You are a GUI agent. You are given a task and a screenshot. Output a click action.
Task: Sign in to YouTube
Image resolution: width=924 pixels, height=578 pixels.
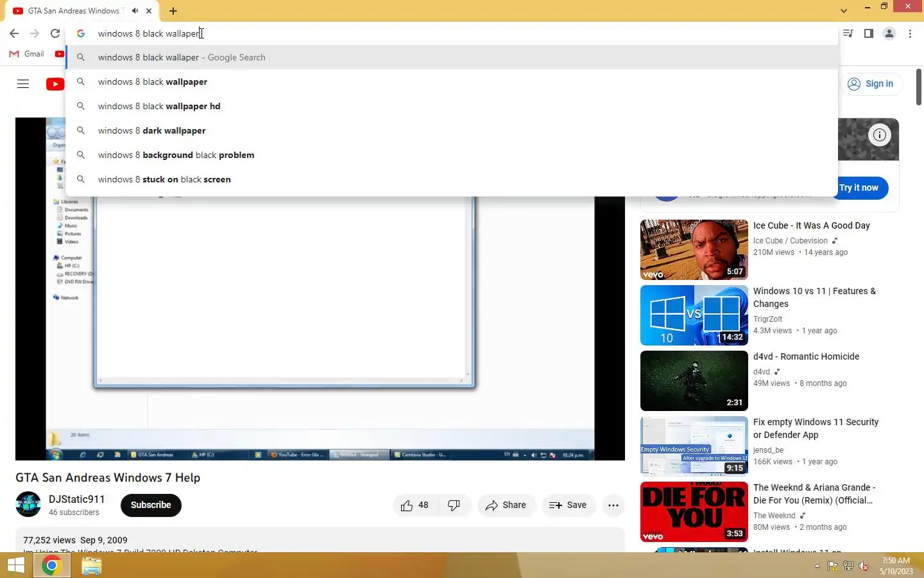click(x=871, y=83)
